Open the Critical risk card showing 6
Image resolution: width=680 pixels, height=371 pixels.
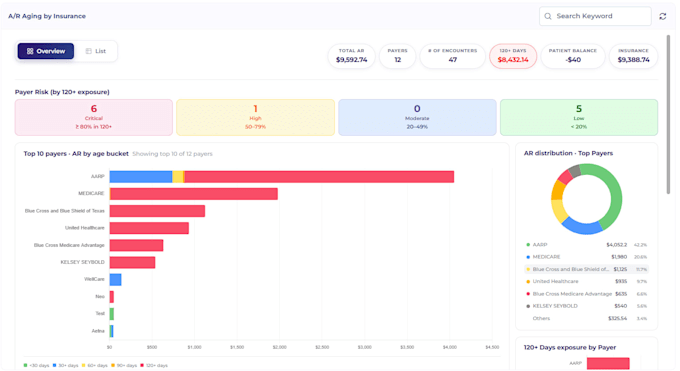[94, 117]
